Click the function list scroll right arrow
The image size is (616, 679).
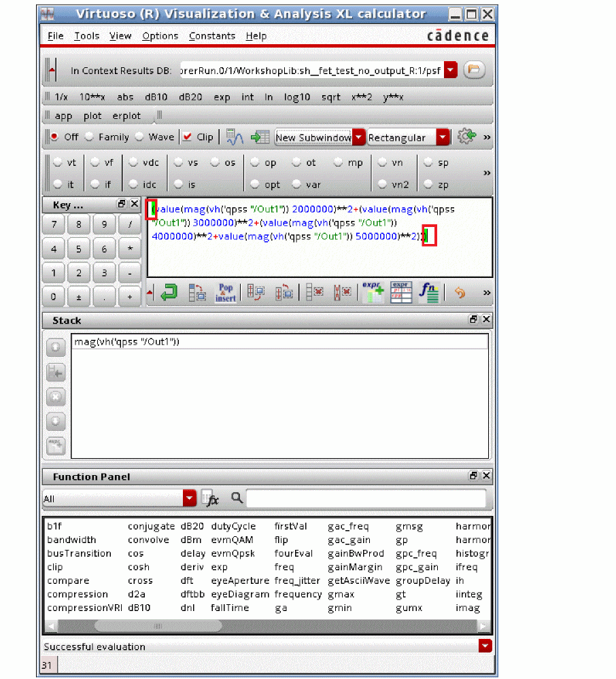(483, 626)
